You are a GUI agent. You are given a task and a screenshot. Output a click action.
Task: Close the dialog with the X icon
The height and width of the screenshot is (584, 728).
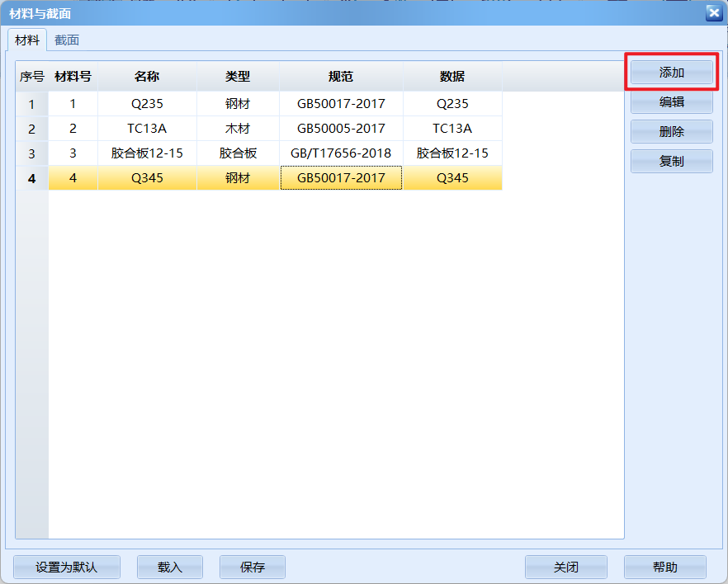[713, 12]
